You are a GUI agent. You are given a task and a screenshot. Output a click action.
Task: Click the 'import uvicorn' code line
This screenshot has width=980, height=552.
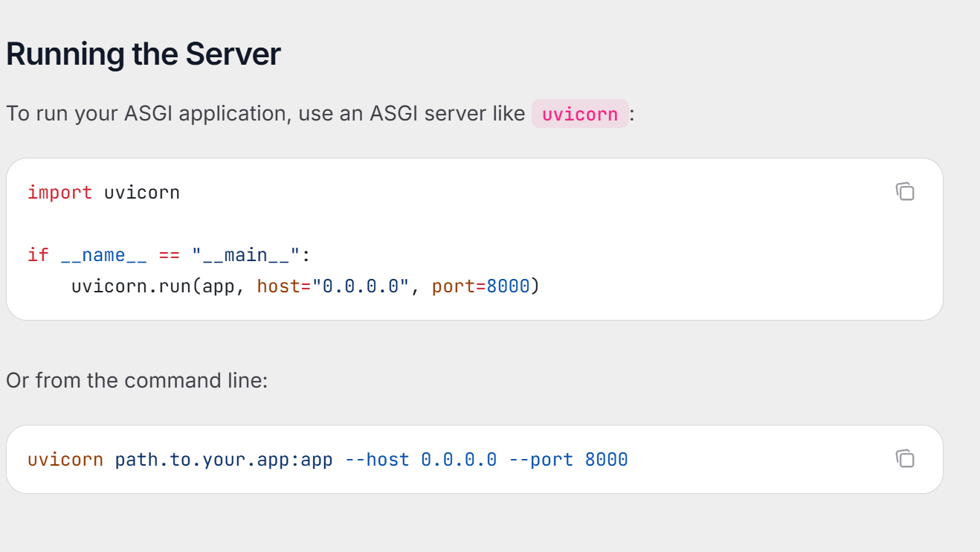(x=103, y=193)
